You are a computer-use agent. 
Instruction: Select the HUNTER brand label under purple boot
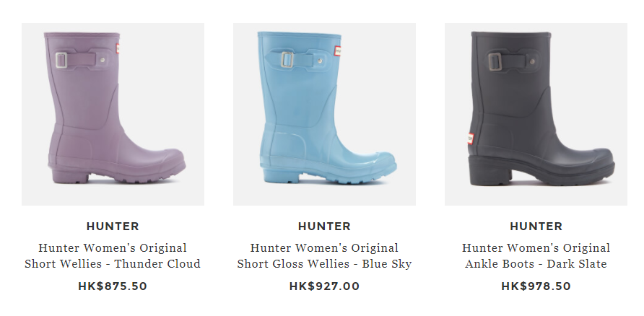click(x=113, y=226)
